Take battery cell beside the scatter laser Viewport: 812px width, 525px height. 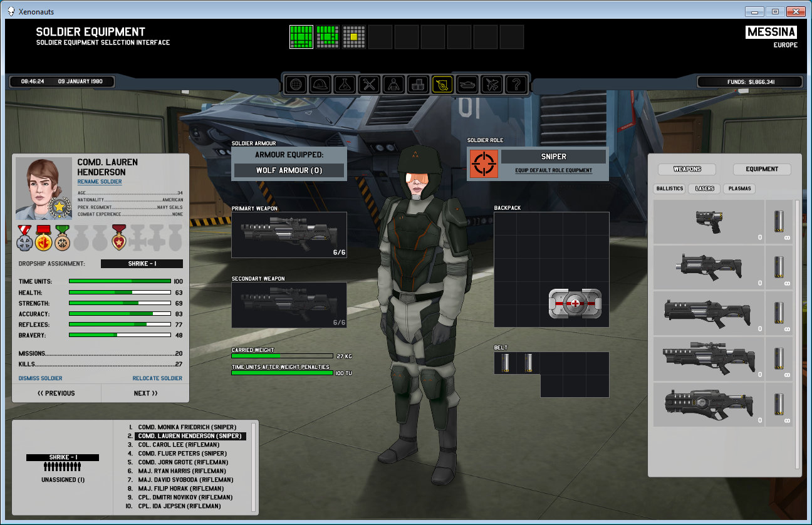click(779, 405)
